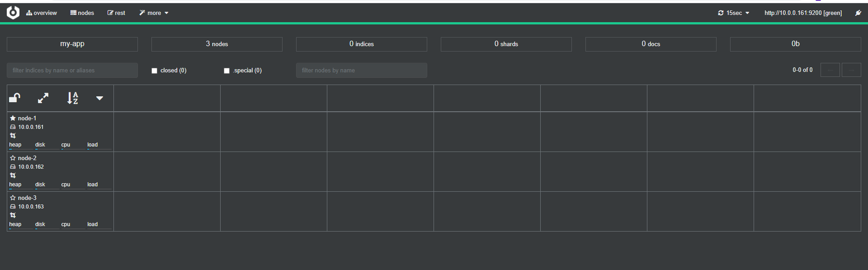Click the 0 docs counter

click(x=651, y=44)
